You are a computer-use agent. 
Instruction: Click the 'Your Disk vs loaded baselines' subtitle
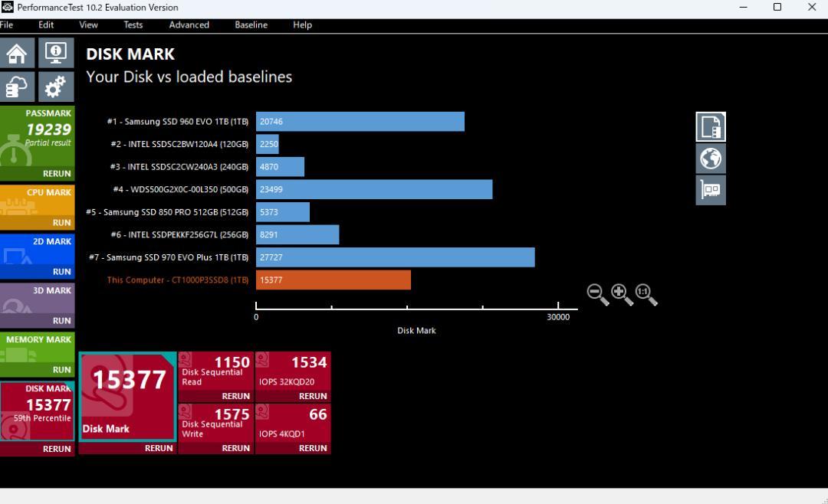[x=189, y=77]
